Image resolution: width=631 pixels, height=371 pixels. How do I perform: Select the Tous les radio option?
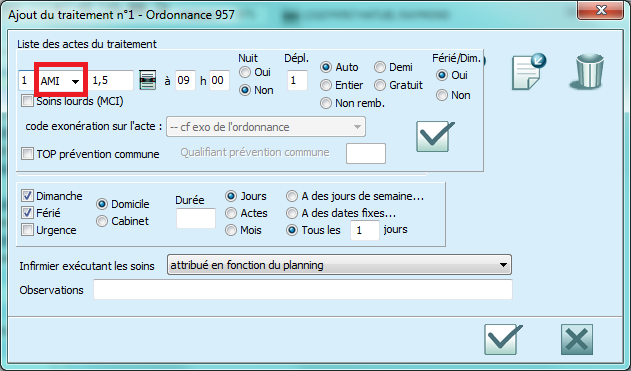pyautogui.click(x=292, y=230)
